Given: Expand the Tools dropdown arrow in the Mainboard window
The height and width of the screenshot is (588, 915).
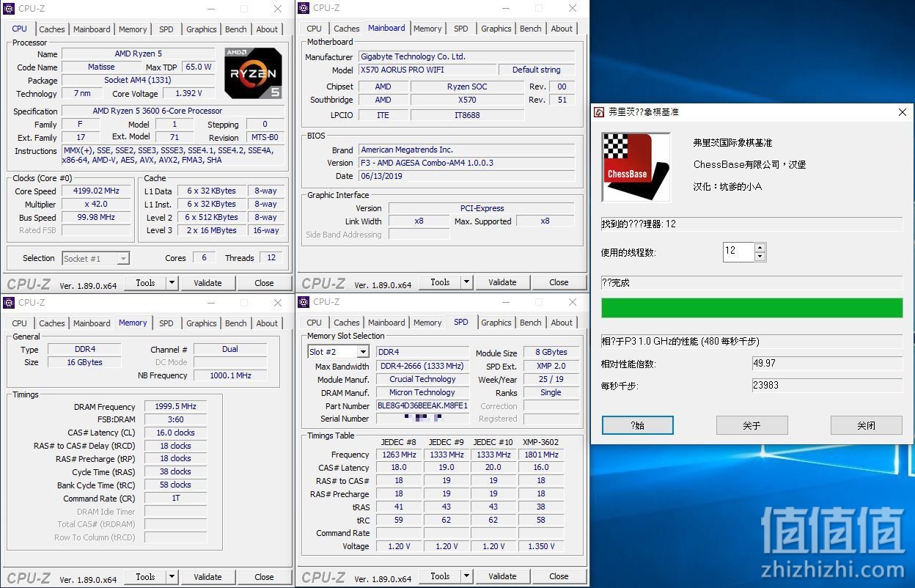Looking at the screenshot, I should 466,282.
